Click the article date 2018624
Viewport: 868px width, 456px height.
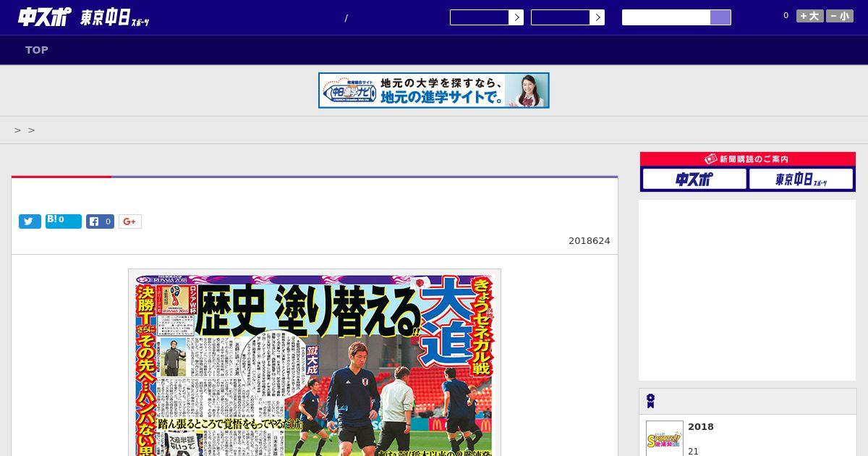590,241
